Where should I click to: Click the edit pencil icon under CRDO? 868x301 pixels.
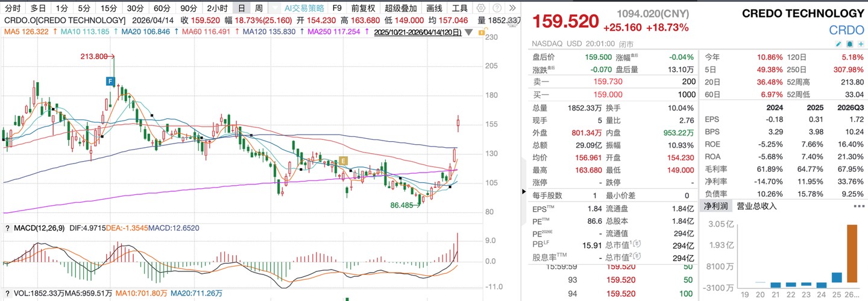pyautogui.click(x=838, y=44)
